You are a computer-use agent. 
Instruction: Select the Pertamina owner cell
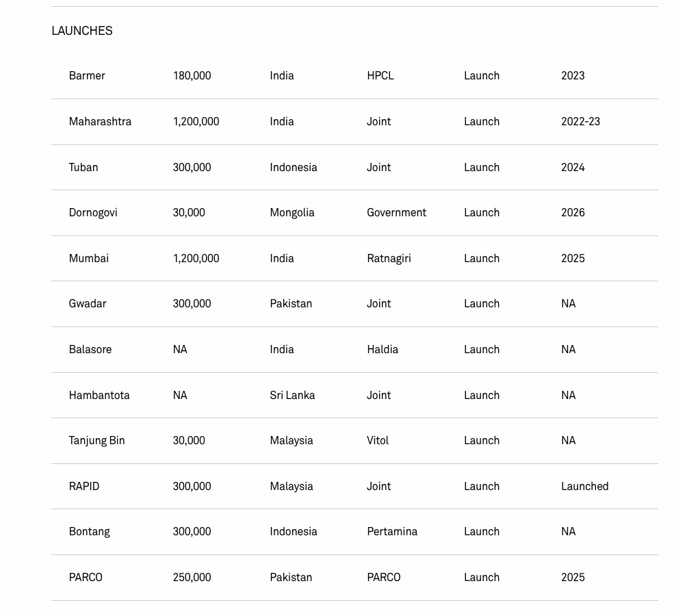[x=392, y=532]
